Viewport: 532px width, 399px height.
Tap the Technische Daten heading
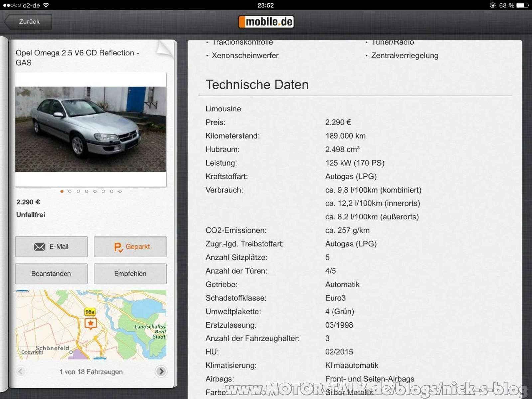257,85
